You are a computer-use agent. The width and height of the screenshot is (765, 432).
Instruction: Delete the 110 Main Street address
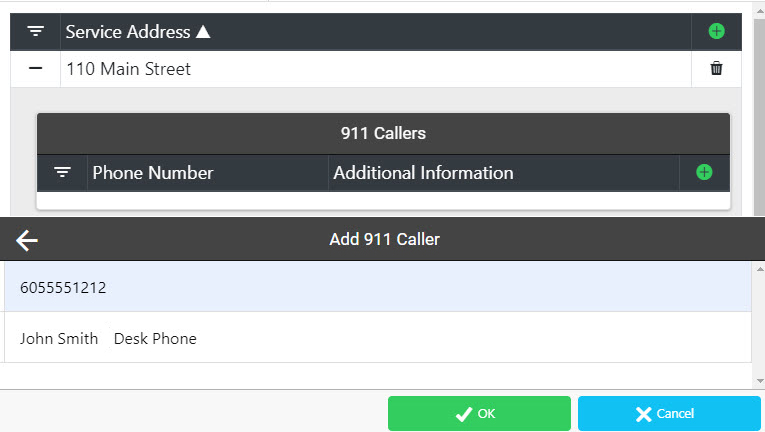716,68
